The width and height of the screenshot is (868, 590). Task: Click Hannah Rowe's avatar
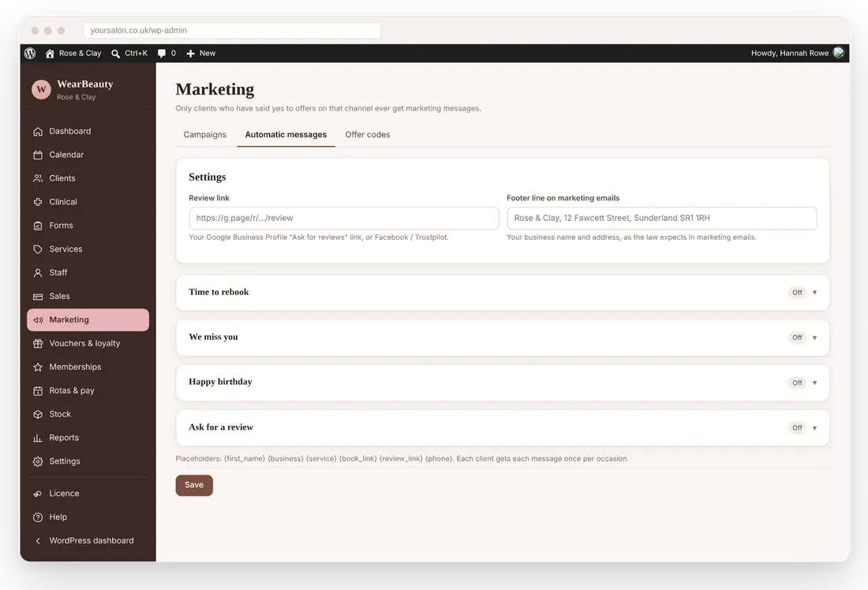[x=838, y=53]
